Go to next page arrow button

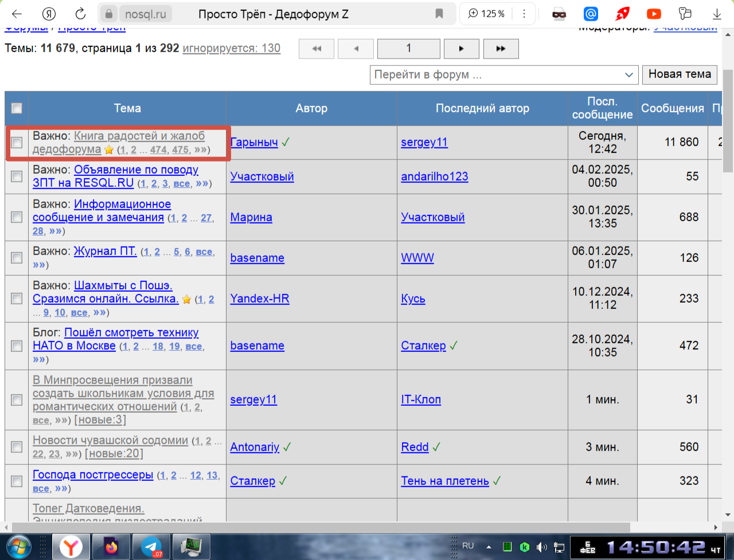[462, 49]
